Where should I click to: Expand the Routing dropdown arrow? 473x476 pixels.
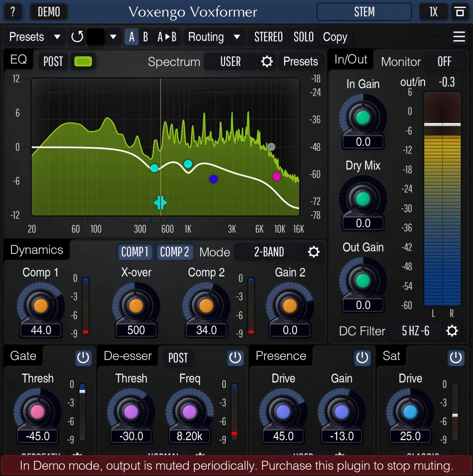[237, 37]
